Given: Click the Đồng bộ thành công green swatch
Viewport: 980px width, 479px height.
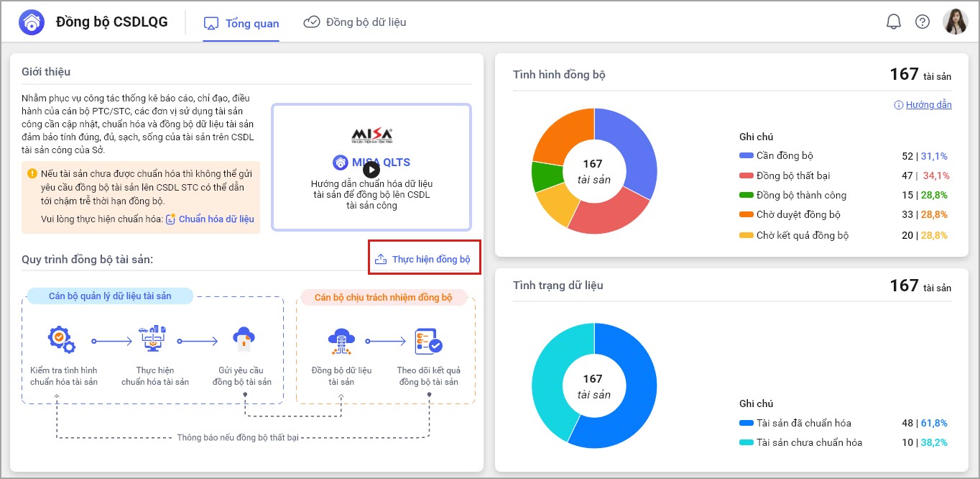Looking at the screenshot, I should pos(746,195).
